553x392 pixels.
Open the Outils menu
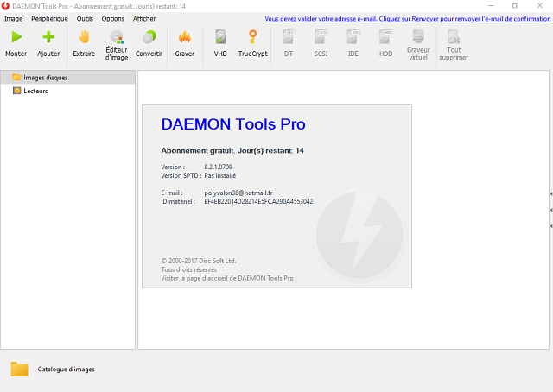click(x=85, y=19)
